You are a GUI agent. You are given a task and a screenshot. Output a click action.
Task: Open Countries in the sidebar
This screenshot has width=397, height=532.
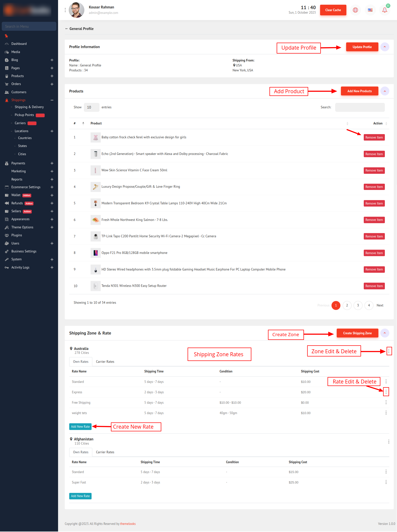25,138
